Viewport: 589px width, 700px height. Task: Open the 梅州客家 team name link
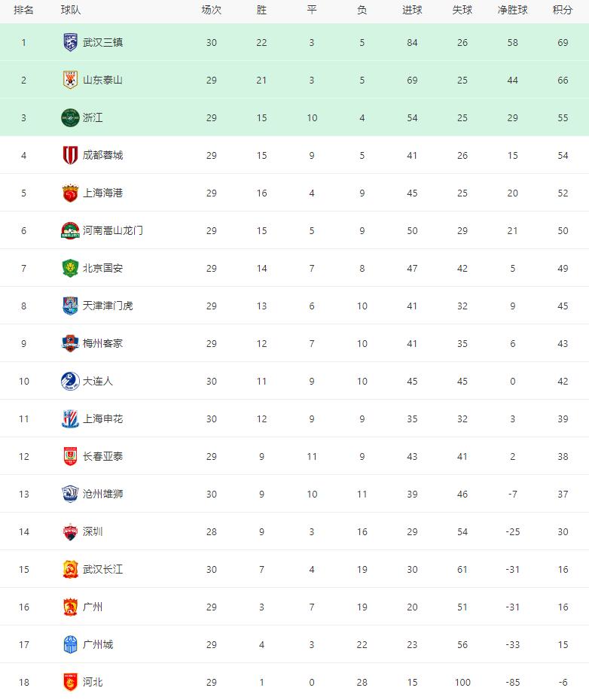point(102,343)
